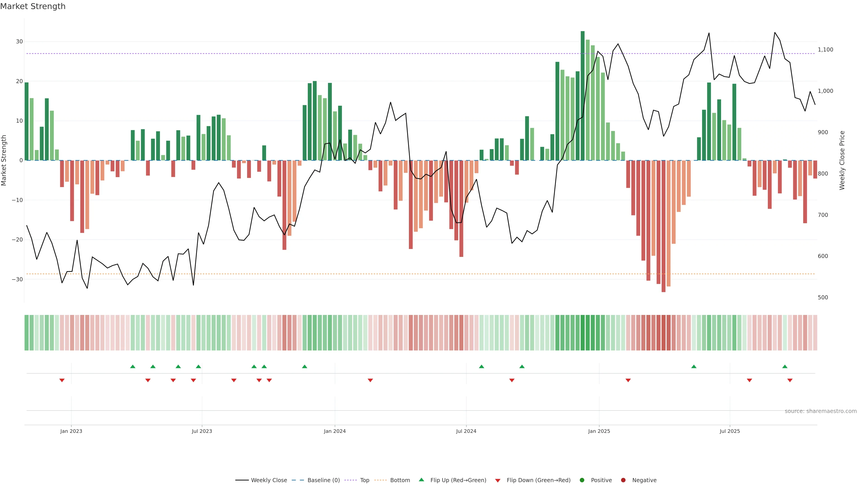The image size is (868, 488).
Task: Click the dark red Negative circle legend icon
Action: [x=623, y=480]
